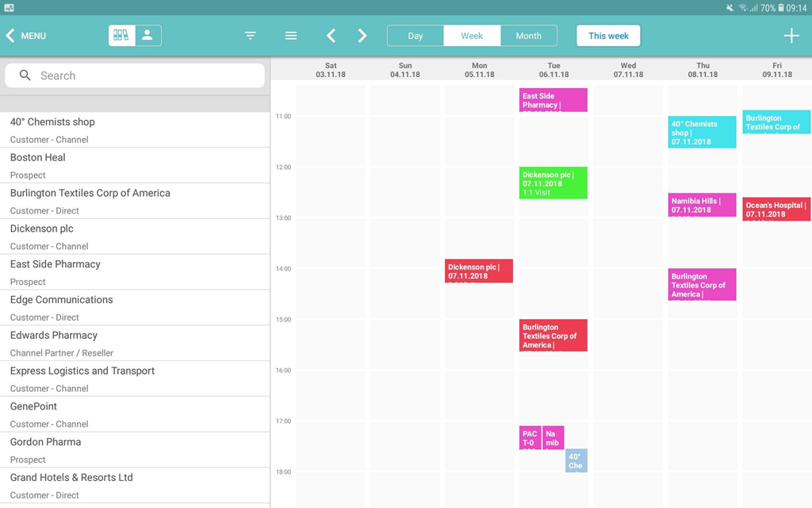Open the filter options icon
Viewport: 812px width, 508px height.
(250, 36)
